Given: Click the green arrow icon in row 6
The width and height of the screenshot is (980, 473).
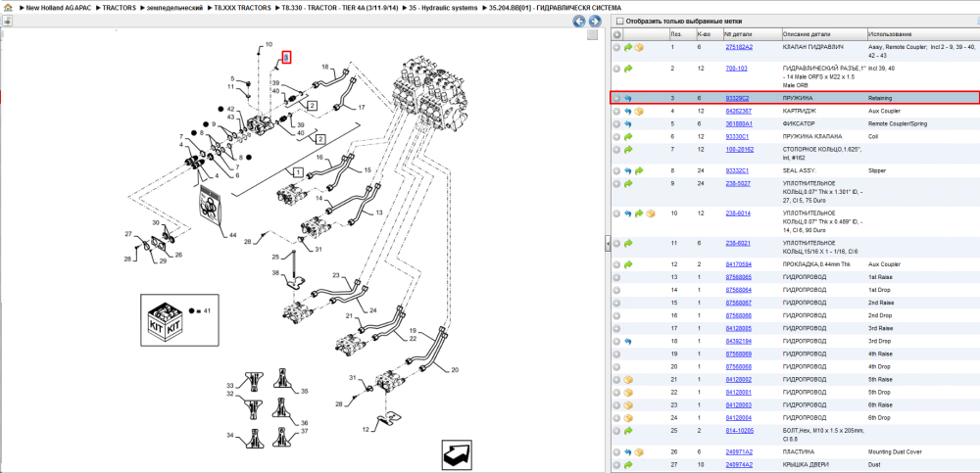Looking at the screenshot, I should coord(628,136).
